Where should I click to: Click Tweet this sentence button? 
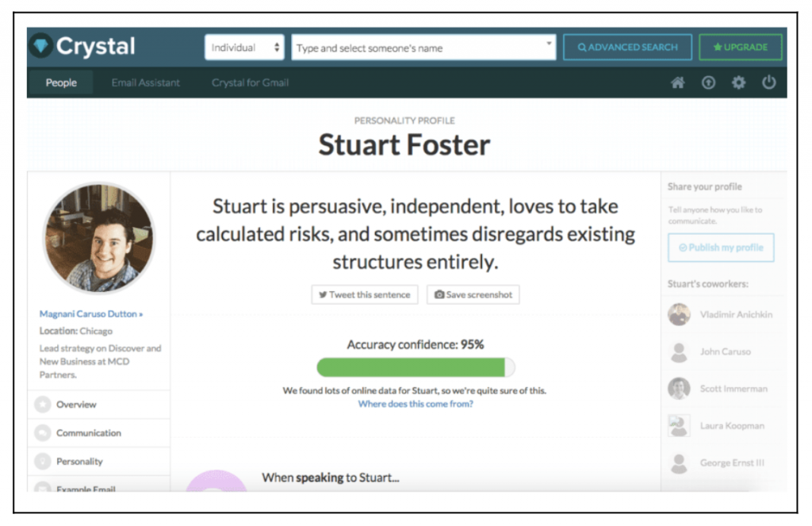point(365,294)
